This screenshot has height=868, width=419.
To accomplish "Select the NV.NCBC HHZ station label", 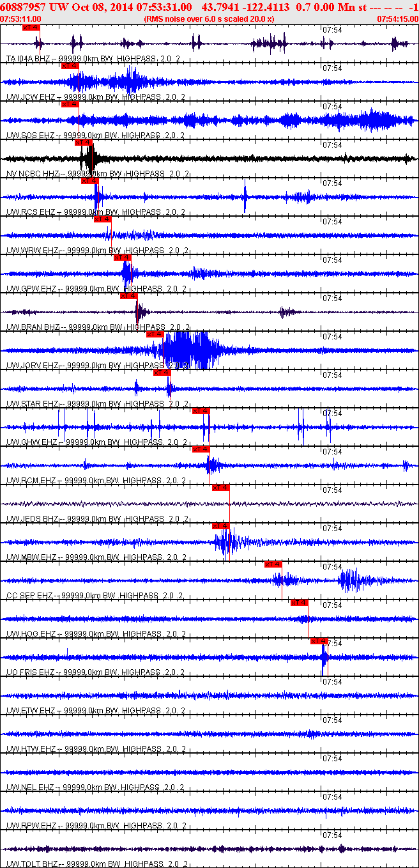I will click(x=33, y=174).
